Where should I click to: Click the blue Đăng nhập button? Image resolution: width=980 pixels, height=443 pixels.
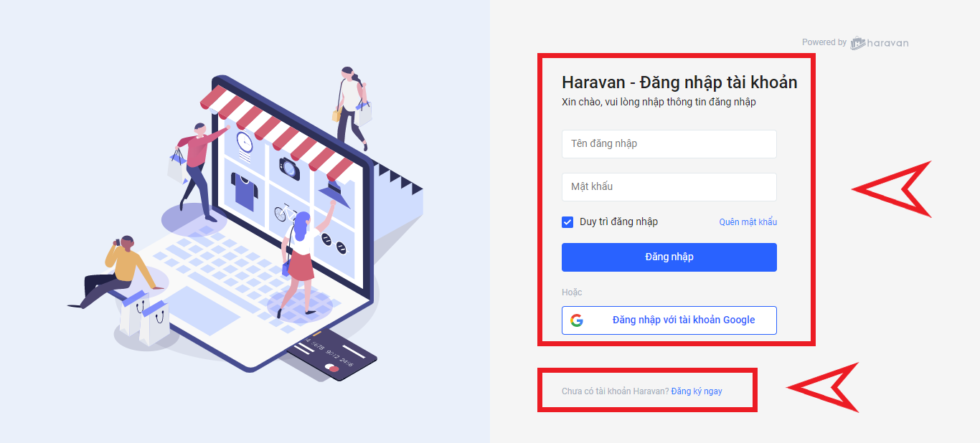(669, 257)
